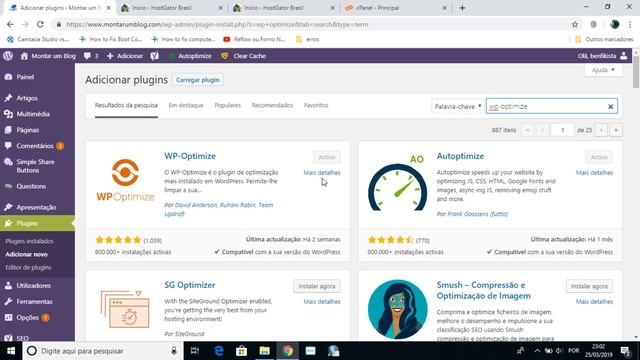
Task: Click Mais detalhes for Autoptimize
Action: 594,173
